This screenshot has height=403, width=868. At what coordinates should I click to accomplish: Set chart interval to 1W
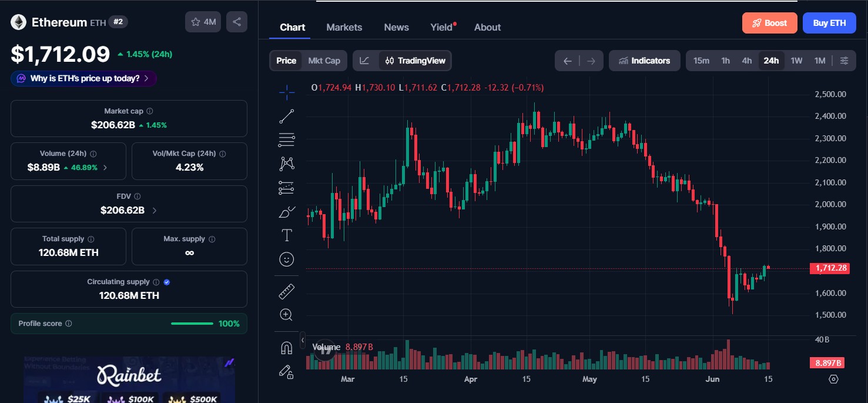pos(796,61)
